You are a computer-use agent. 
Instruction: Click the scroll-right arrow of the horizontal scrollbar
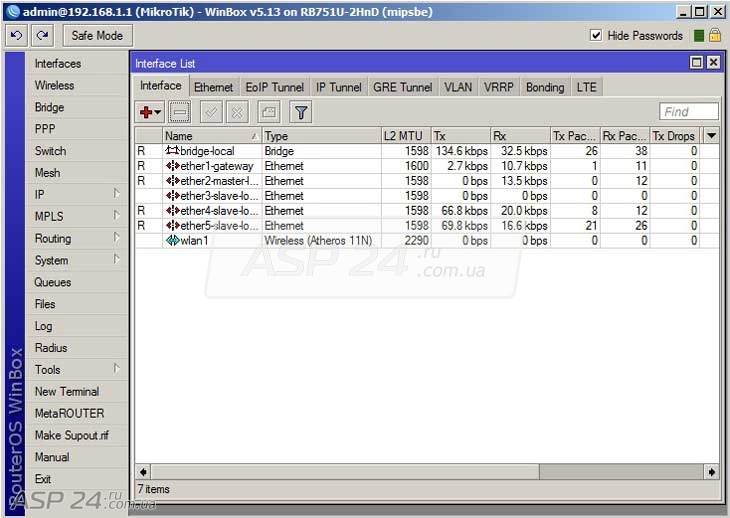[x=711, y=471]
